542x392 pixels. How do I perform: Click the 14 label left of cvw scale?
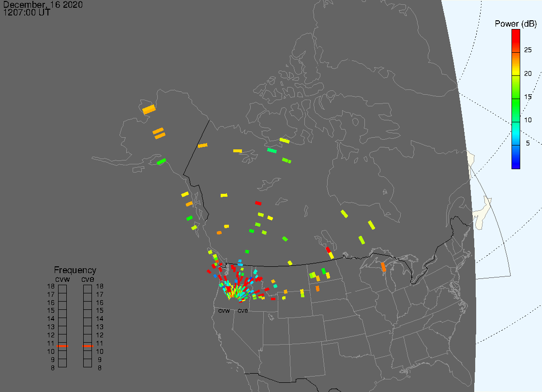[51, 319]
